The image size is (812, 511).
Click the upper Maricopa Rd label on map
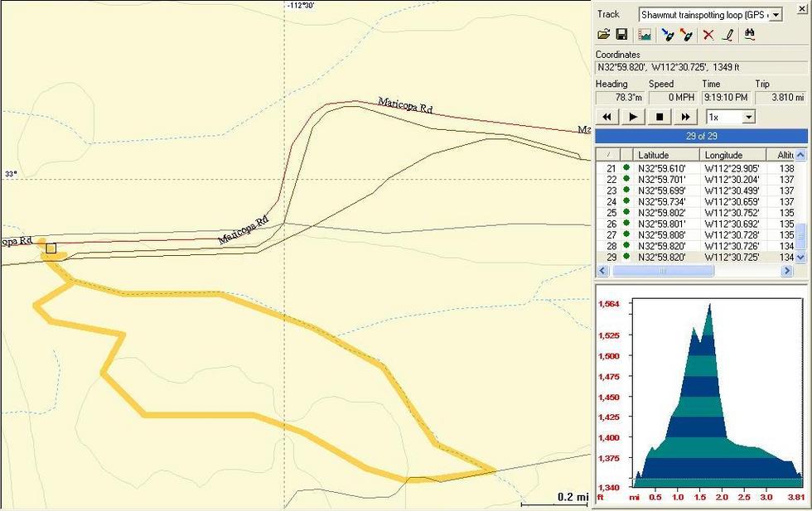(x=405, y=105)
